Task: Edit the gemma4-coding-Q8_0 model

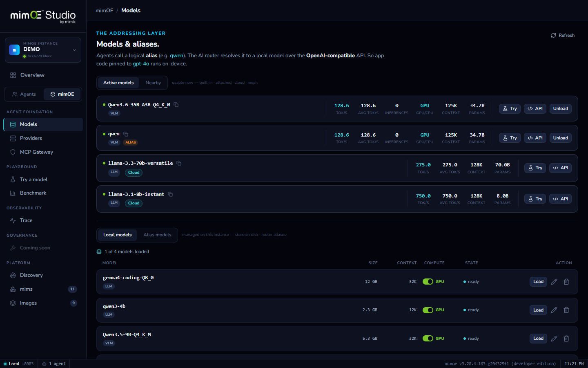Action: pos(554,282)
